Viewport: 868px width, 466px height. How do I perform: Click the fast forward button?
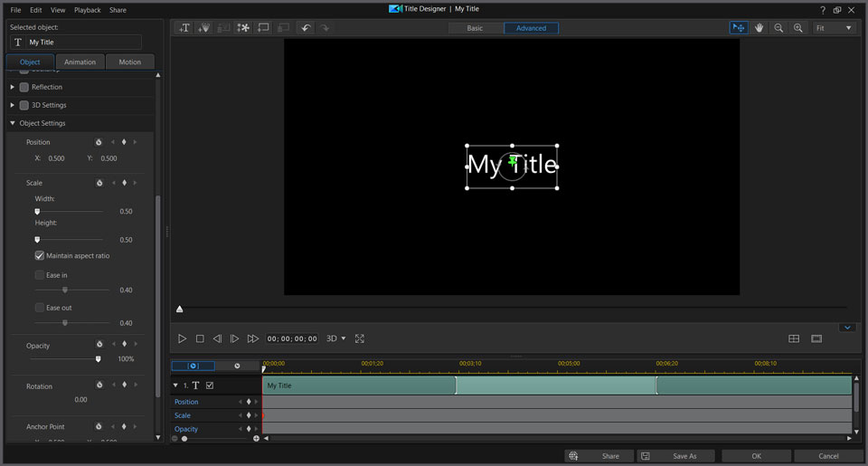coord(253,338)
